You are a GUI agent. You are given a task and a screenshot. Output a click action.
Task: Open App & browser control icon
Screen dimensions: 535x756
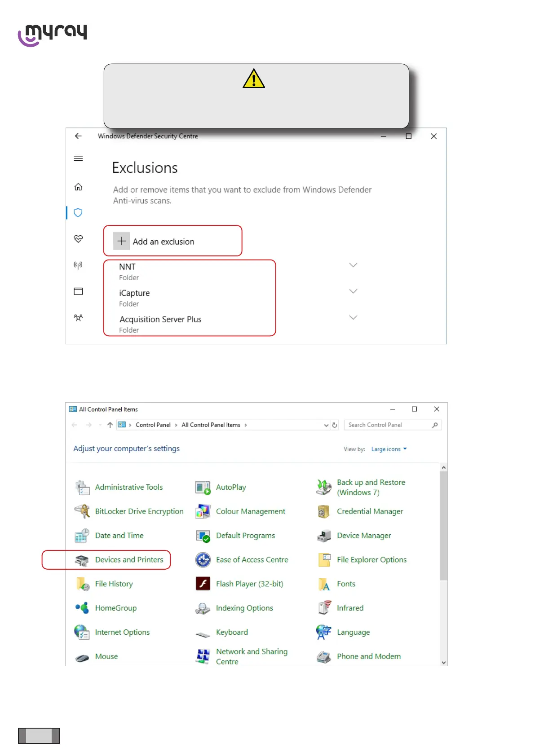(x=78, y=291)
